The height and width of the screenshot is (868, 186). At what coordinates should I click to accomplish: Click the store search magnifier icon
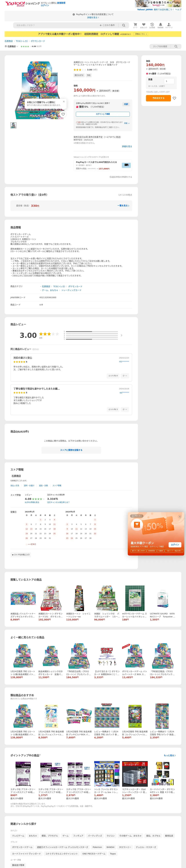point(176,46)
